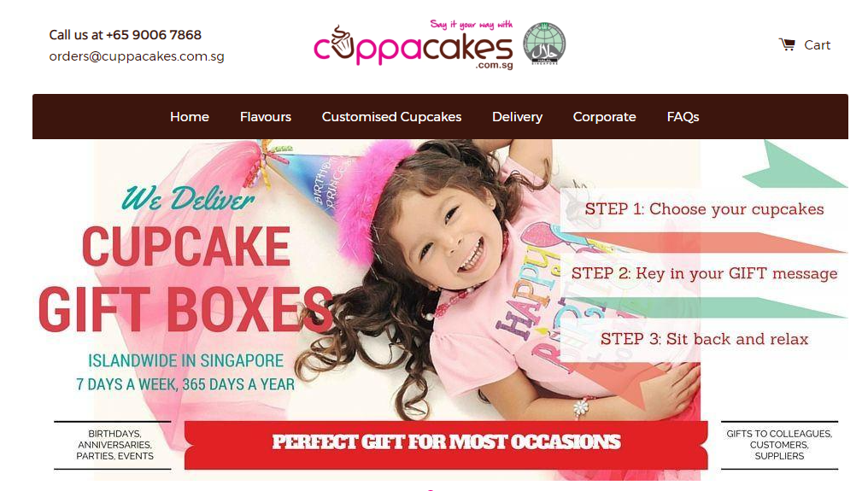
Task: Open the shopping cart icon
Action: [787, 45]
